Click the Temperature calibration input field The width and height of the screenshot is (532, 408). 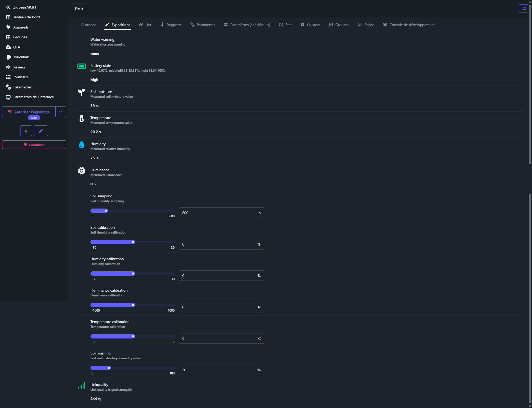(218, 338)
